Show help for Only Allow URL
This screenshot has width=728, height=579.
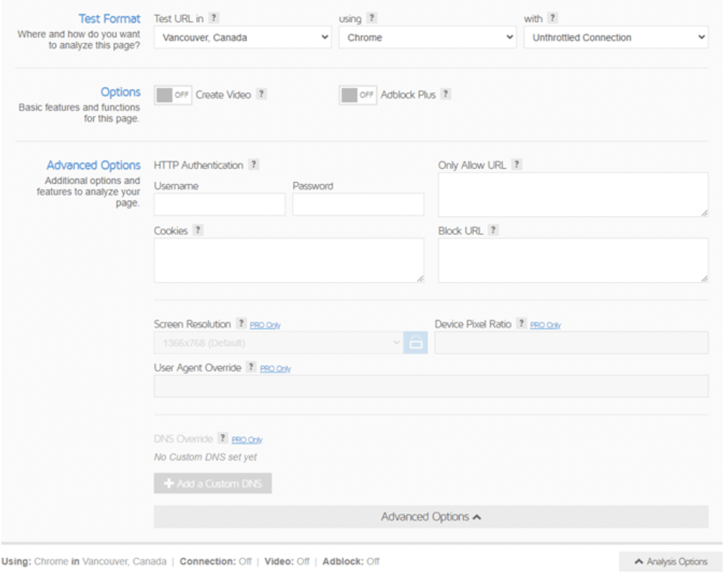[x=516, y=164]
